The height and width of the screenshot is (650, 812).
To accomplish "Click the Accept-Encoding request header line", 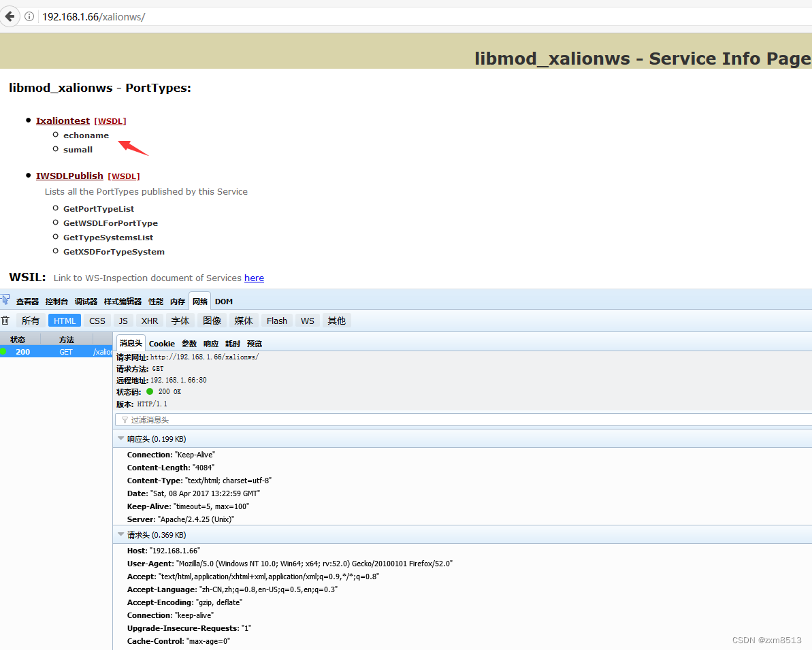I will [184, 602].
